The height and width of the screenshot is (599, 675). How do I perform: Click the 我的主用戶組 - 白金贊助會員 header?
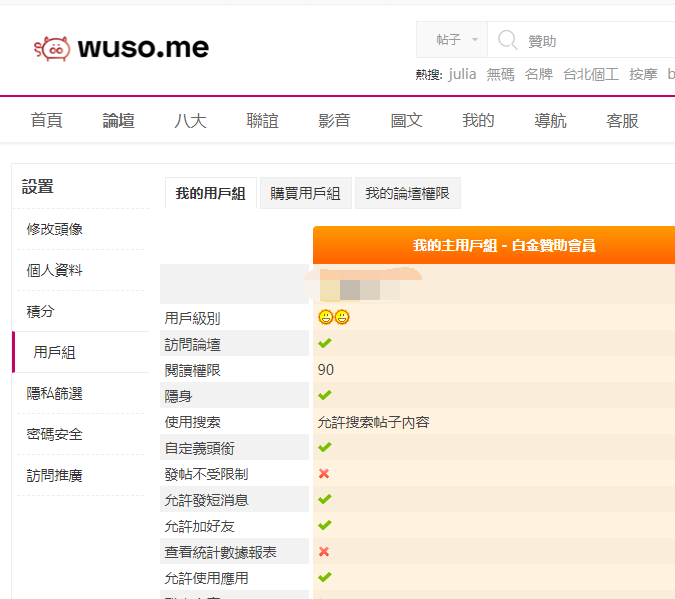tap(504, 245)
